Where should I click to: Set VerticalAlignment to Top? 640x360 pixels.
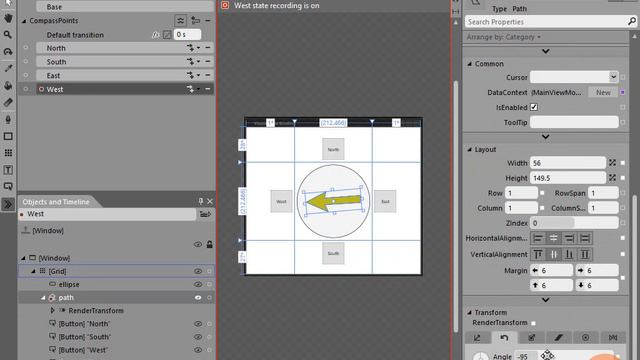pos(538,254)
